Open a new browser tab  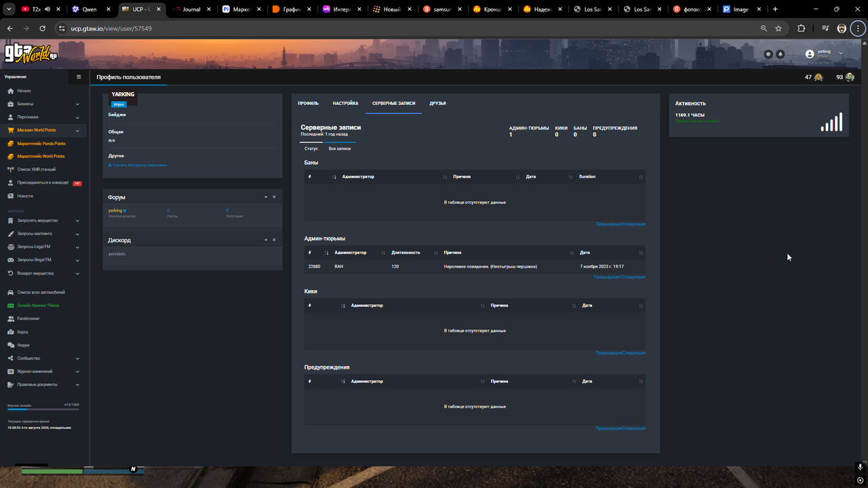(775, 9)
